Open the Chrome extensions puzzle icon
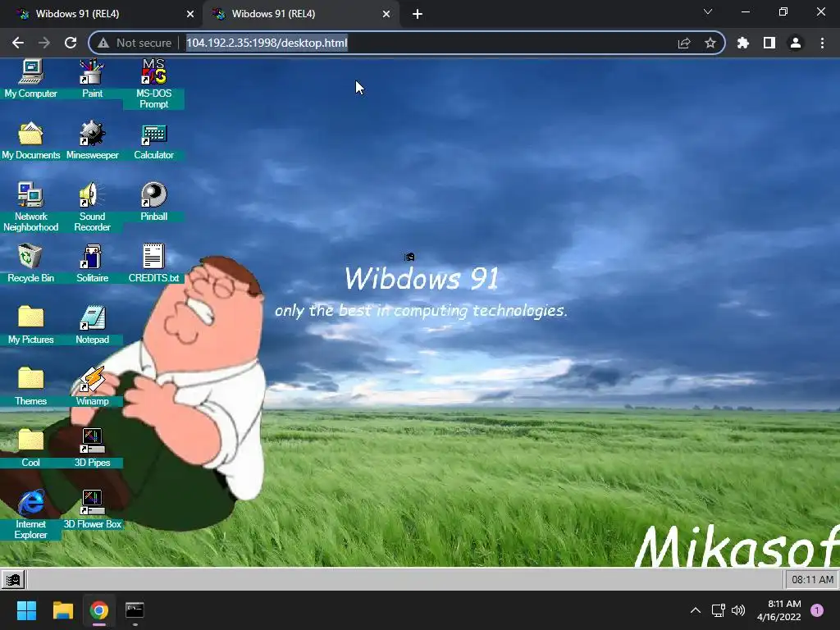The width and height of the screenshot is (840, 630). click(x=743, y=43)
